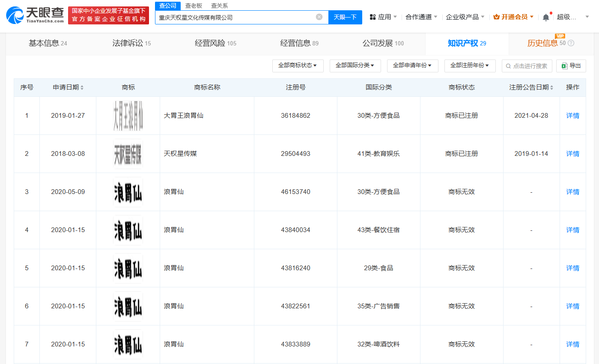
Task: Open details for 大胃王浪胃仙 trademark
Action: click(x=572, y=116)
